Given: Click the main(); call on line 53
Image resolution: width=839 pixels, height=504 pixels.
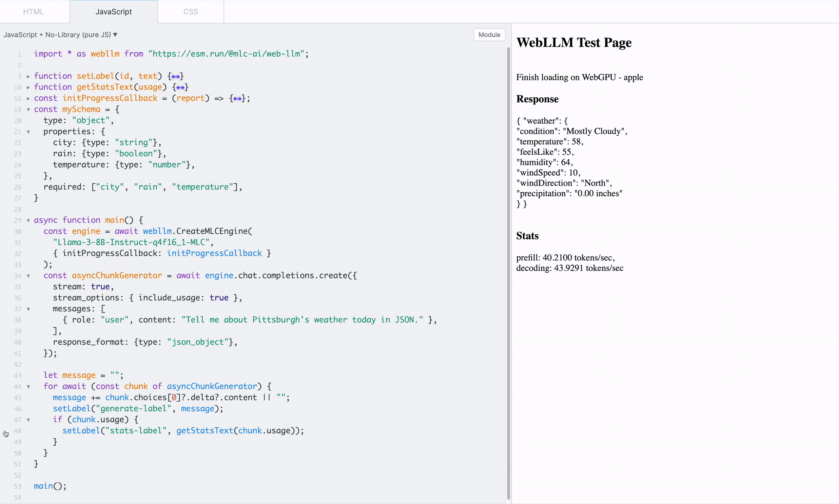Looking at the screenshot, I should pos(50,486).
